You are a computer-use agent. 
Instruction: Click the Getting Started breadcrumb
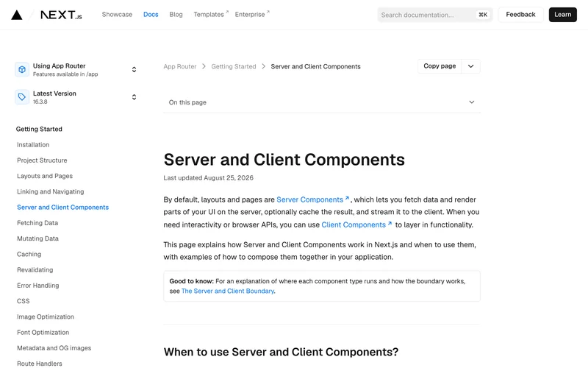234,66
